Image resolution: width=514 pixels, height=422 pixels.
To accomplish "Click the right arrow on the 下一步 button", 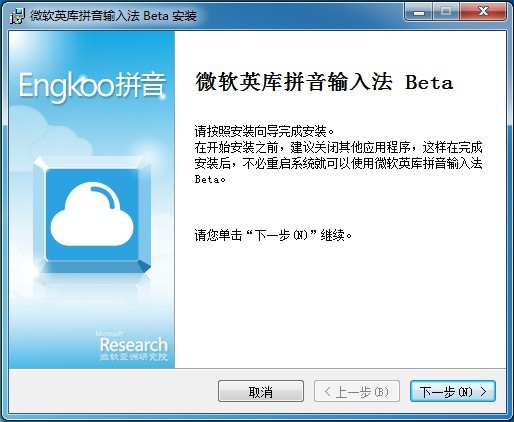I will (484, 392).
